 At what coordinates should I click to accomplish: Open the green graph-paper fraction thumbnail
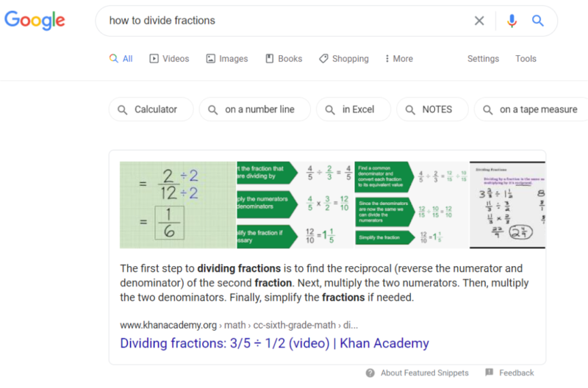click(x=178, y=205)
